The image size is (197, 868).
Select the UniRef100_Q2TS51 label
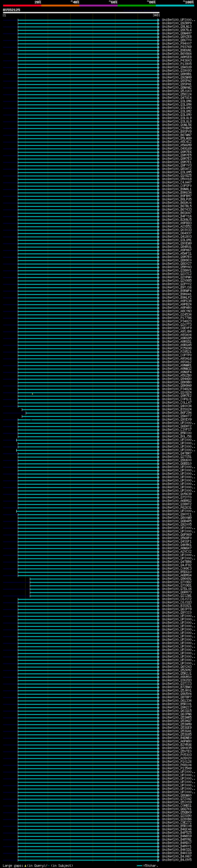tap(177, 457)
